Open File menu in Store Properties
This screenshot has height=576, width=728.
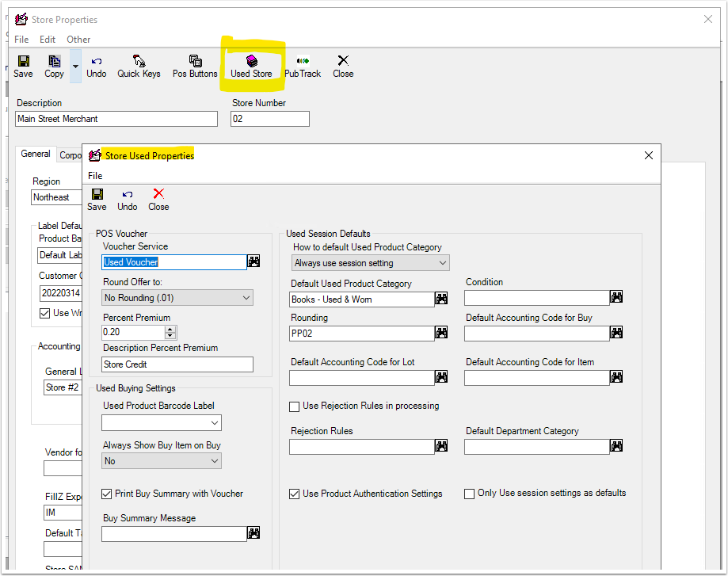pyautogui.click(x=21, y=40)
